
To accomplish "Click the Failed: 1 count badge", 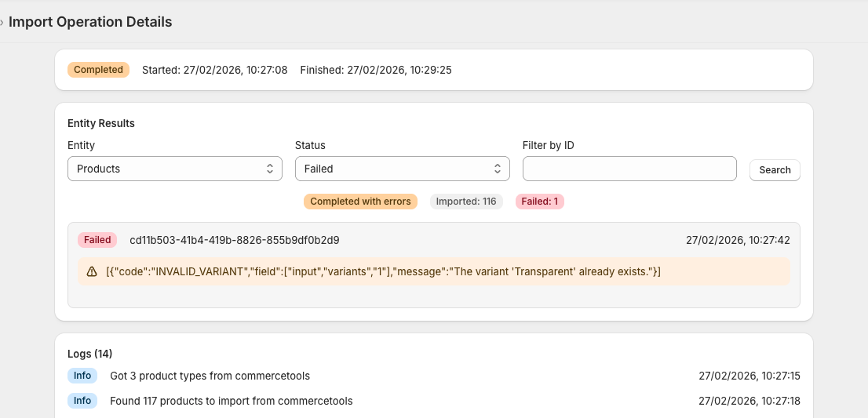I will [540, 202].
